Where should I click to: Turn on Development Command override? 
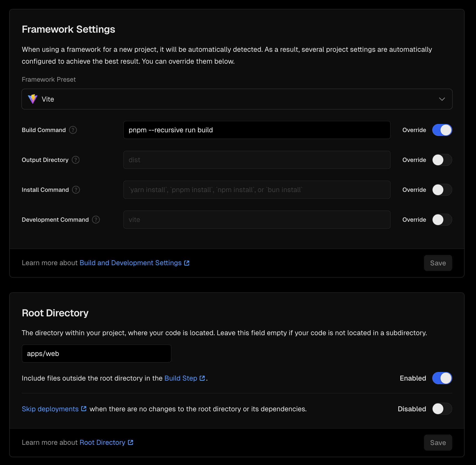(x=442, y=220)
